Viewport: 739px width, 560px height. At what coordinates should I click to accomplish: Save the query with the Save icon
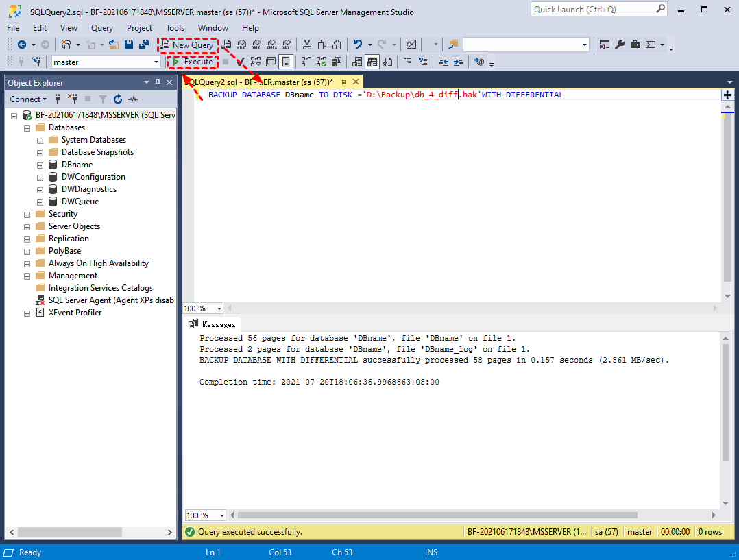129,45
